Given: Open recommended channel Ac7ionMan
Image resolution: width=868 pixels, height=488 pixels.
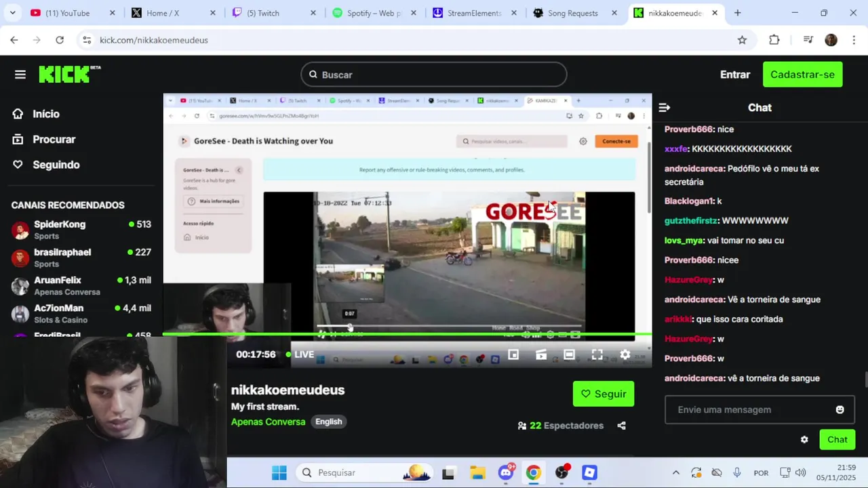Looking at the screenshot, I should coord(81,314).
